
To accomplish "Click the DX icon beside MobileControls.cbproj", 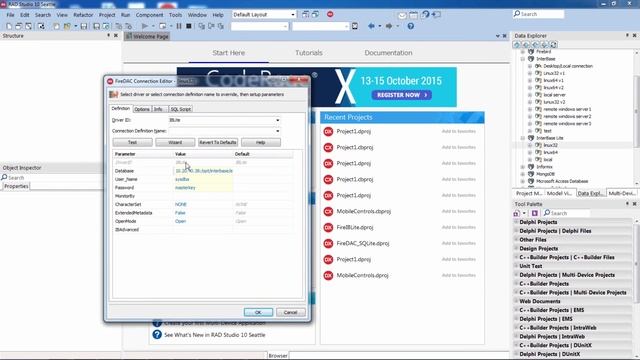I will click(x=328, y=211).
